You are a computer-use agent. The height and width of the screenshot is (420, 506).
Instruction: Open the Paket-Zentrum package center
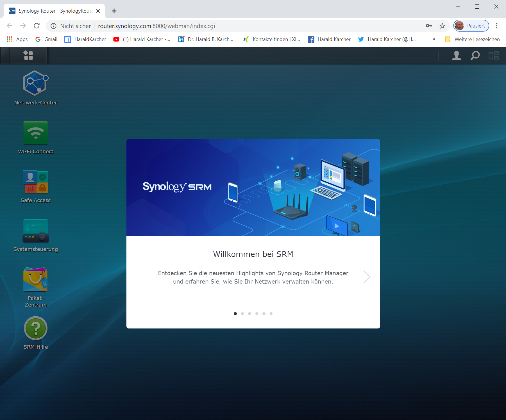[36, 279]
